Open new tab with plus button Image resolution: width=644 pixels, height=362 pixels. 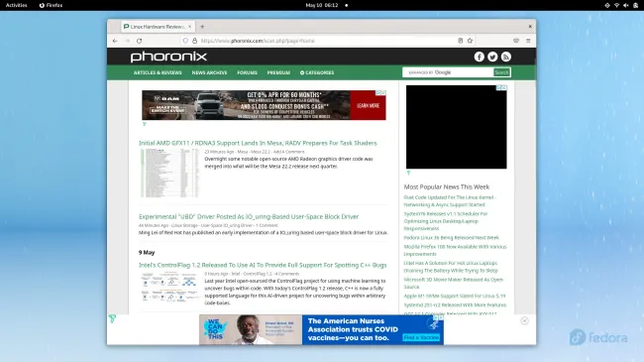(x=202, y=27)
